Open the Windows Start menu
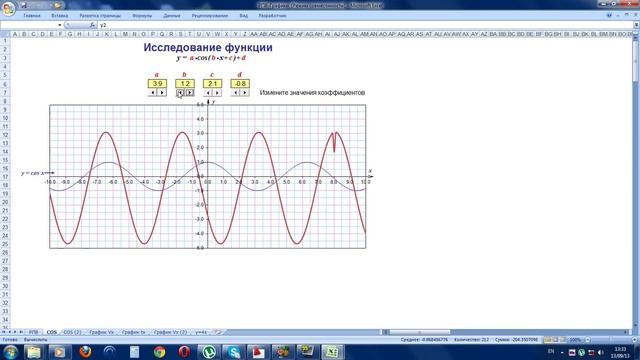This screenshot has width=640, height=360. coord(10,352)
